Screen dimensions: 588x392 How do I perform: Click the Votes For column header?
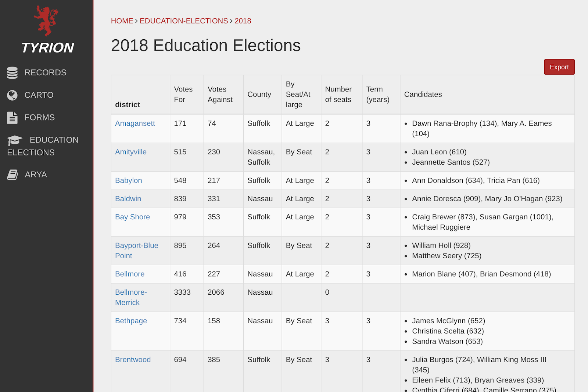(183, 94)
